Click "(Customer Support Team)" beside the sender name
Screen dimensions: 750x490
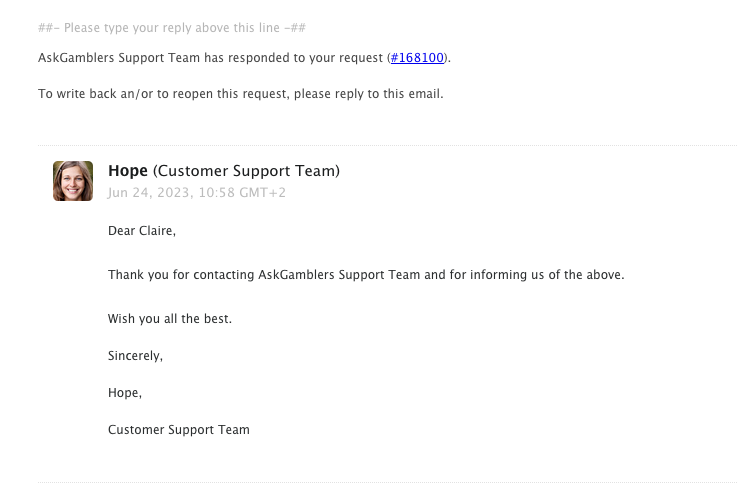(x=246, y=171)
